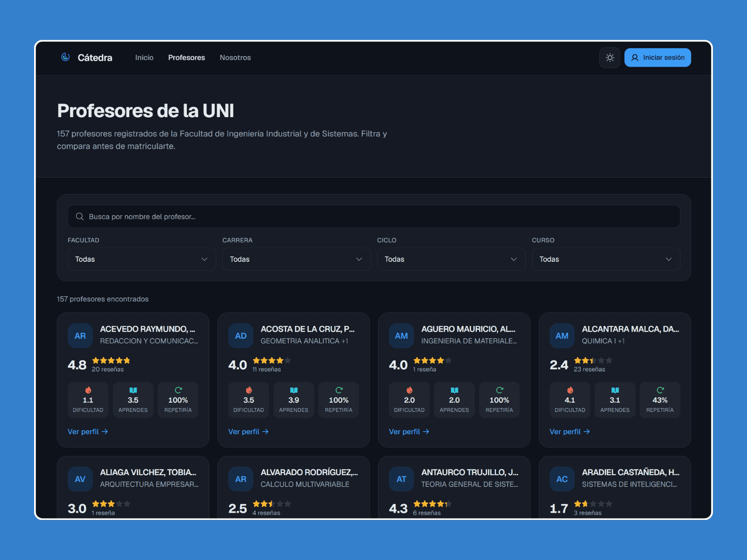Click the ALVARADO RODRÍGUEZ name heading

pyautogui.click(x=309, y=472)
